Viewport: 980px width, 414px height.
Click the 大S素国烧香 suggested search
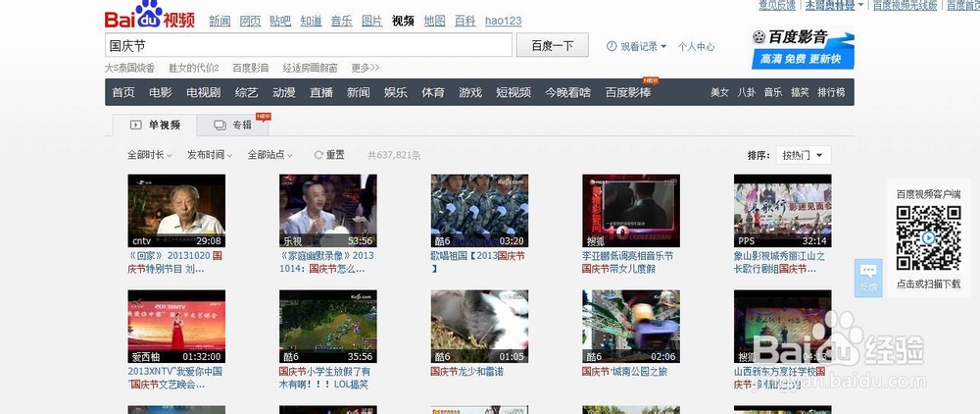[x=129, y=68]
